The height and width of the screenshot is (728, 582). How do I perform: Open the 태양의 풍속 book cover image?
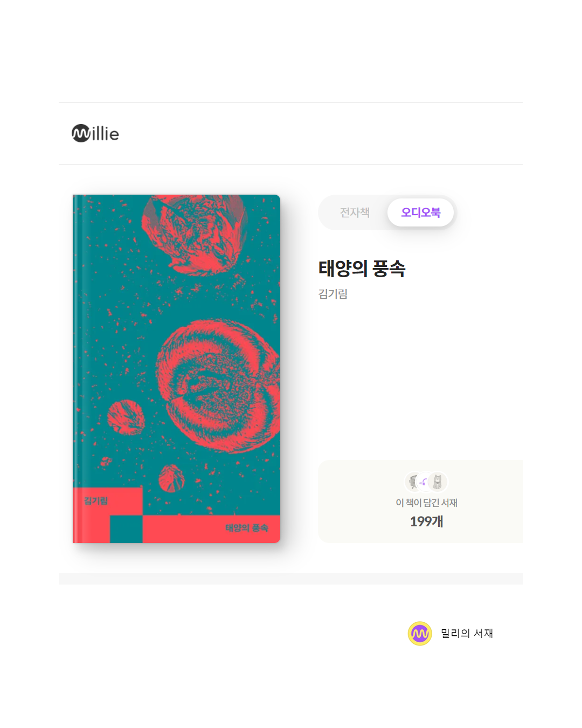(176, 369)
